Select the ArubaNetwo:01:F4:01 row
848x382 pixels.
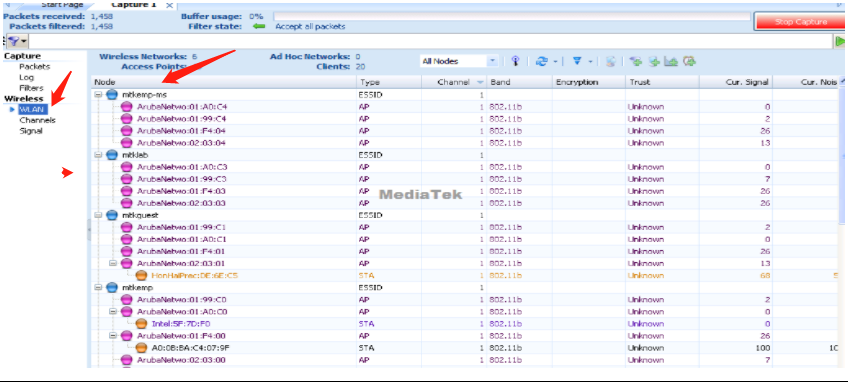tap(465, 251)
